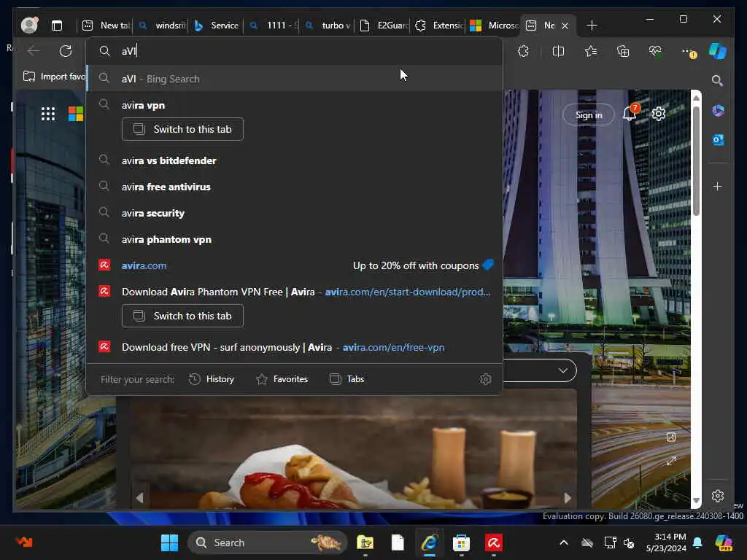This screenshot has height=560, width=747.
Task: Open the Microsoft apps grid launcher
Action: coord(48,114)
